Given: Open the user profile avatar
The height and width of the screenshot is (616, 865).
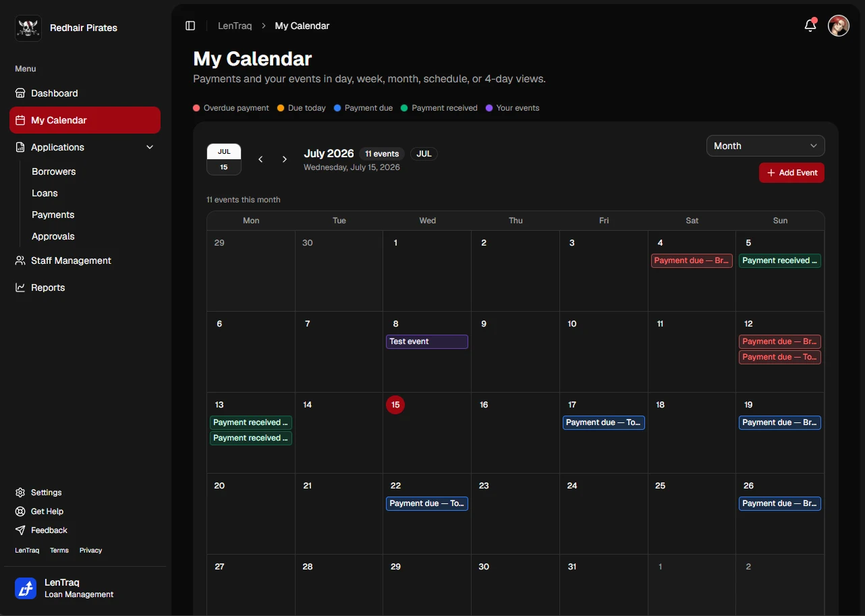Looking at the screenshot, I should (839, 26).
